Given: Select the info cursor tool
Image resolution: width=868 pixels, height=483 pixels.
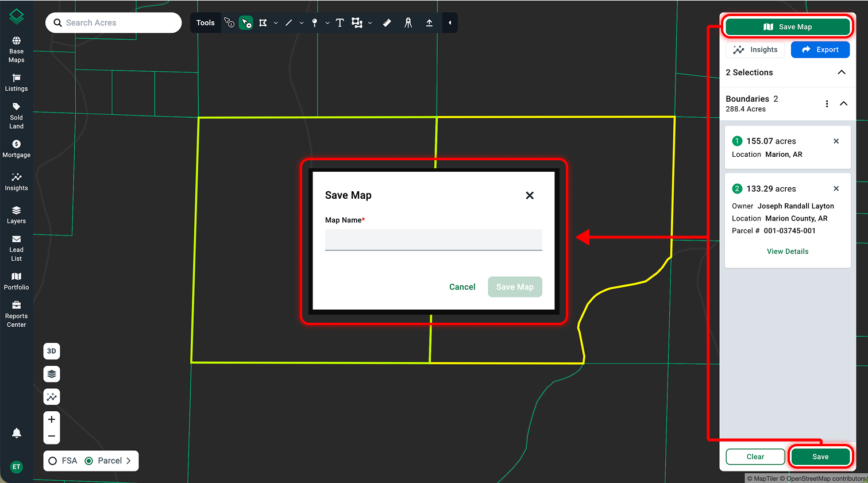Looking at the screenshot, I should (229, 23).
